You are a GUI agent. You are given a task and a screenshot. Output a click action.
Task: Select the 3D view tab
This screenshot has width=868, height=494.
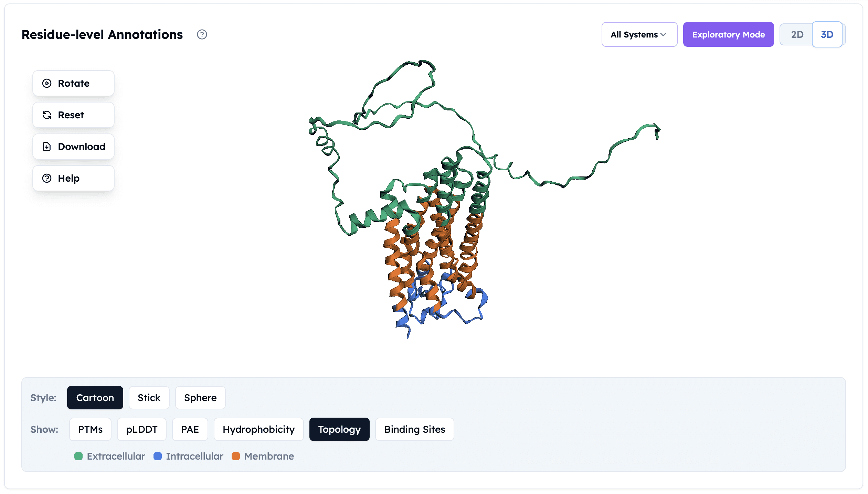pos(827,34)
